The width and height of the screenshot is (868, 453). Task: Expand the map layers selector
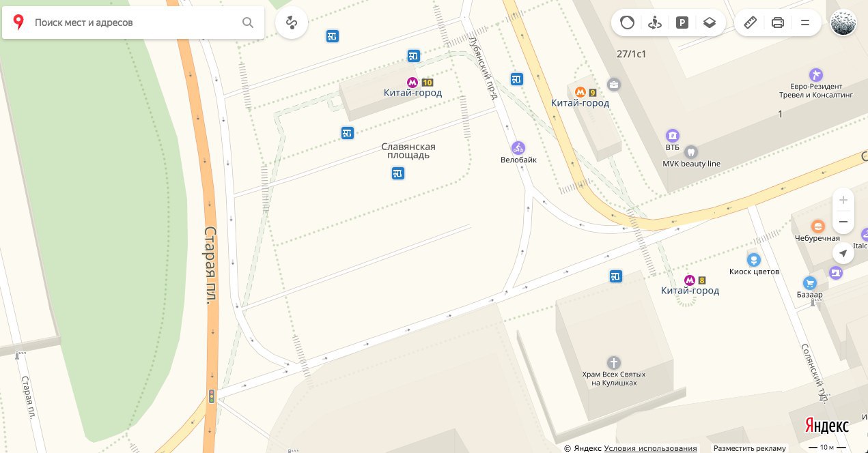(709, 23)
